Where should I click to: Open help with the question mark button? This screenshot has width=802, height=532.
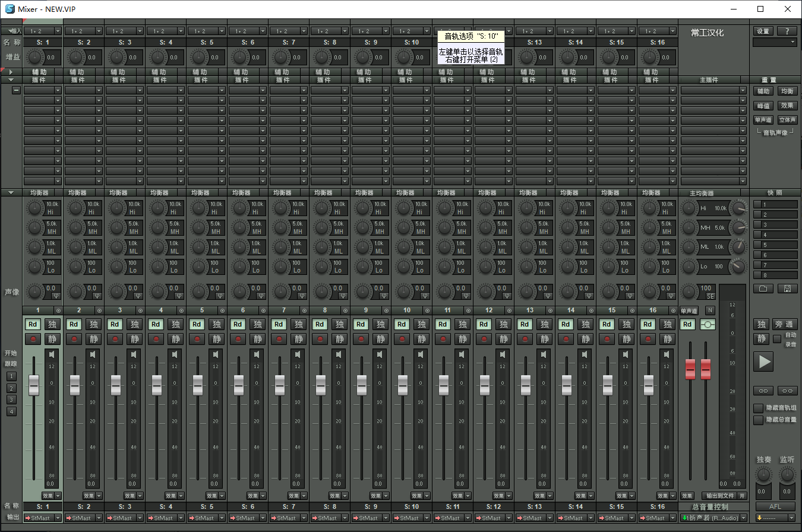(787, 31)
